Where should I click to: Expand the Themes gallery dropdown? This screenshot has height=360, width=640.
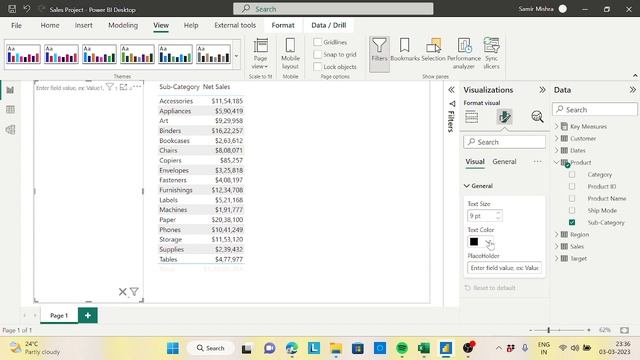[236, 55]
